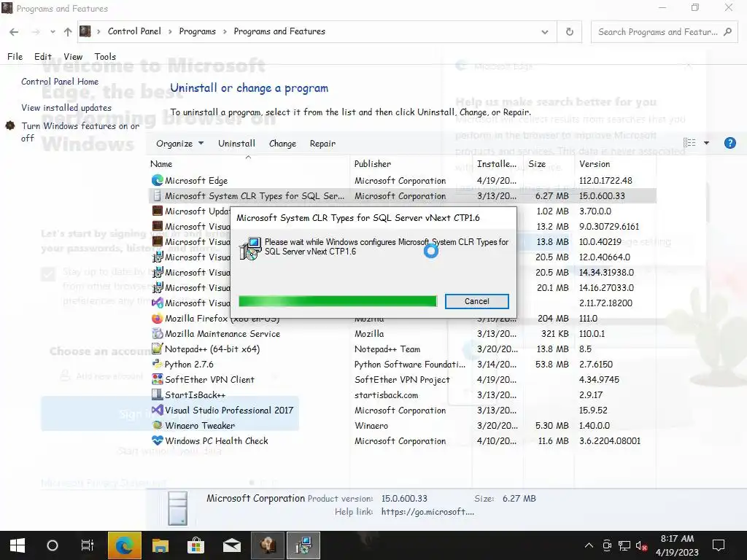Click Change in the toolbar
Image resolution: width=747 pixels, height=560 pixels.
[x=282, y=144]
